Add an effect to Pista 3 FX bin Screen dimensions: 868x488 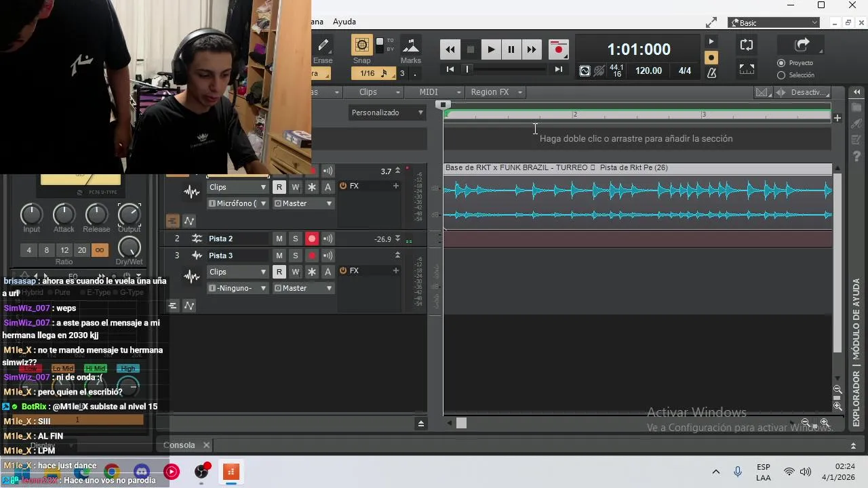[396, 270]
